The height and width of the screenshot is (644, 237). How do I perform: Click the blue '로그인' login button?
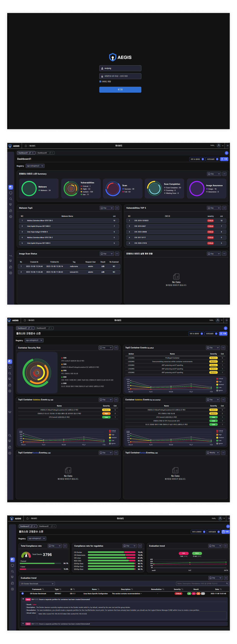[x=120, y=89]
